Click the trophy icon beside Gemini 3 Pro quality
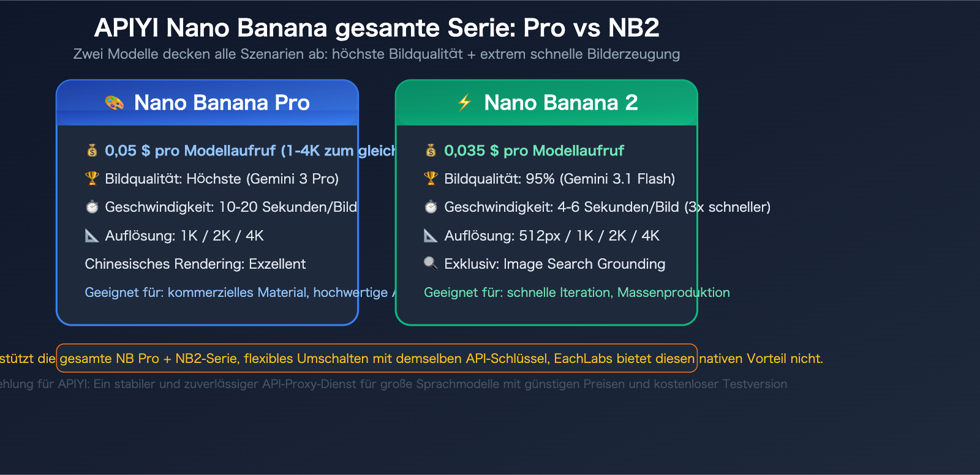Image resolution: width=980 pixels, height=475 pixels. click(x=92, y=179)
